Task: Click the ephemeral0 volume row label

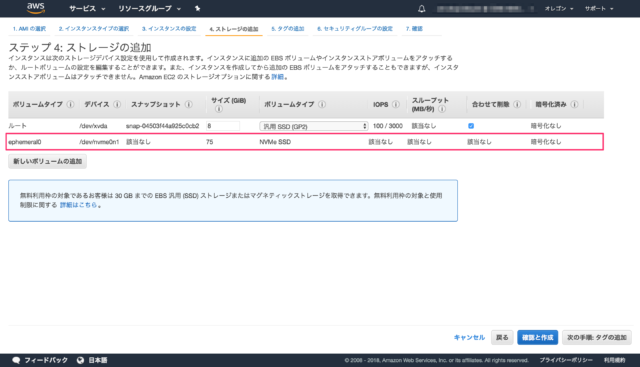Action: [x=24, y=142]
